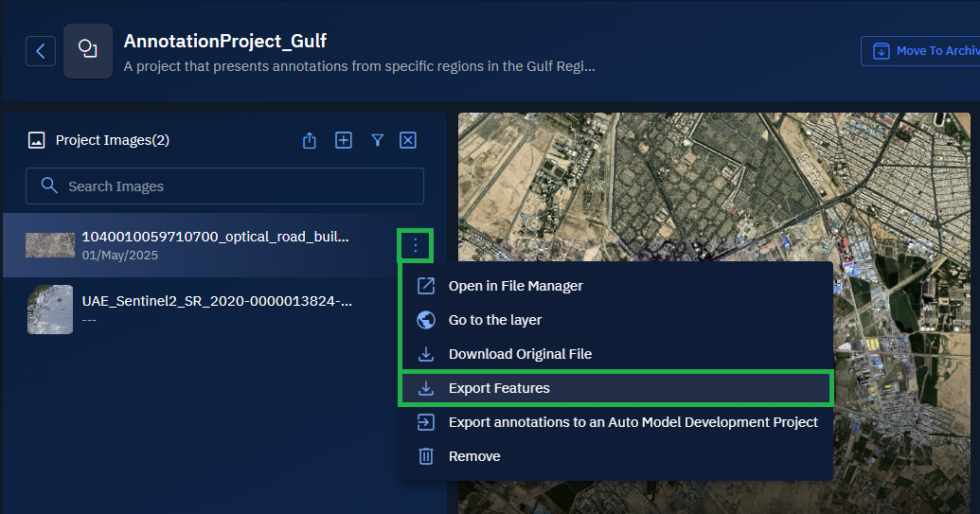Export annotations to Auto Model Development Project
The image size is (980, 514).
coord(633,422)
